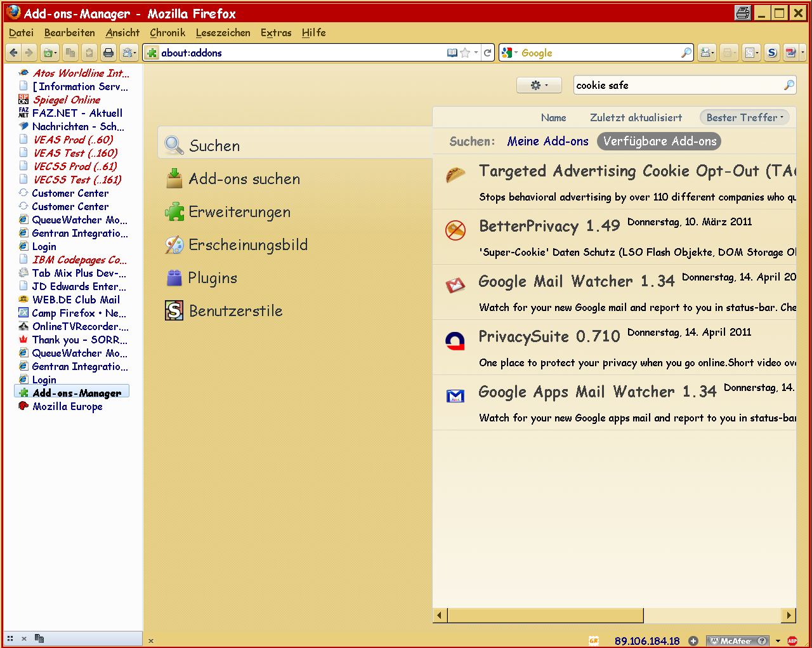Click the PrivacySuite add-on icon
Screen dimensions: 812x648
tap(455, 341)
